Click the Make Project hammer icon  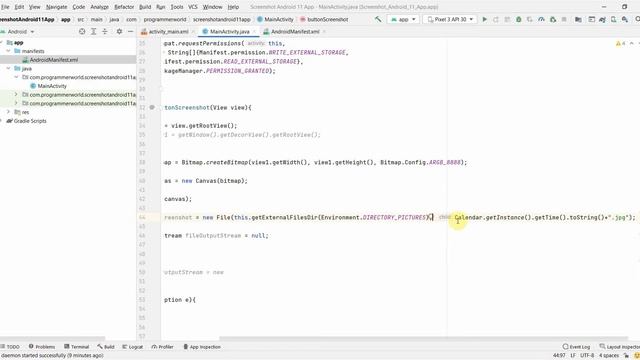point(378,19)
